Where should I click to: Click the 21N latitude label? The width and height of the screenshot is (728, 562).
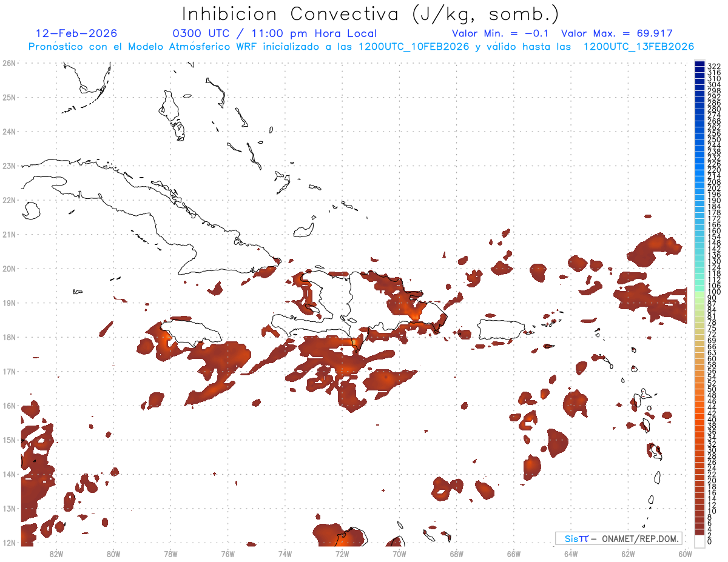[x=9, y=234]
